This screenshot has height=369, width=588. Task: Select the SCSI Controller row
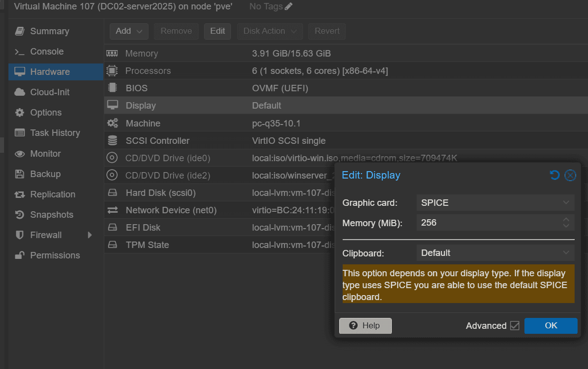pos(346,140)
